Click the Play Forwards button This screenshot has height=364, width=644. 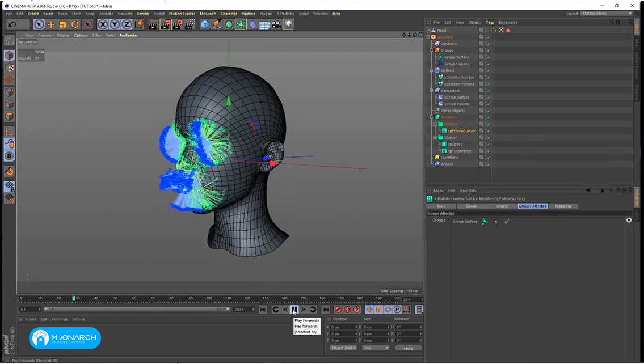(294, 310)
